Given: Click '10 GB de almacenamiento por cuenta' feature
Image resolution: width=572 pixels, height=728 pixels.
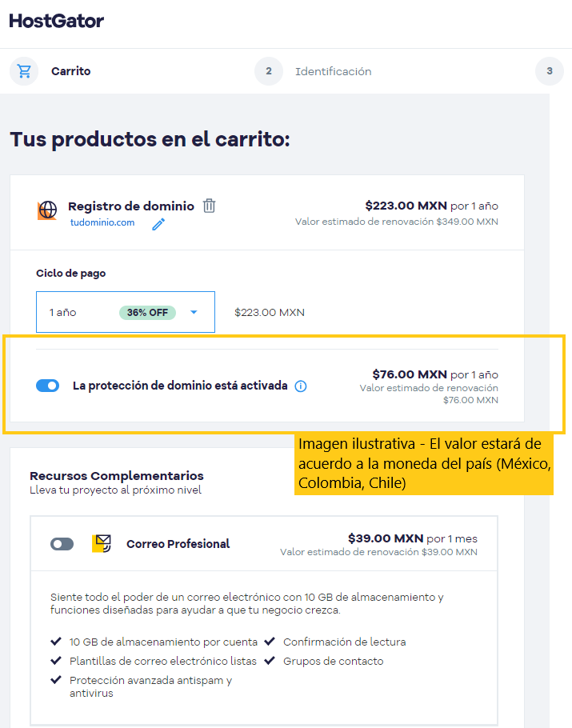Looking at the screenshot, I should click(x=163, y=642).
